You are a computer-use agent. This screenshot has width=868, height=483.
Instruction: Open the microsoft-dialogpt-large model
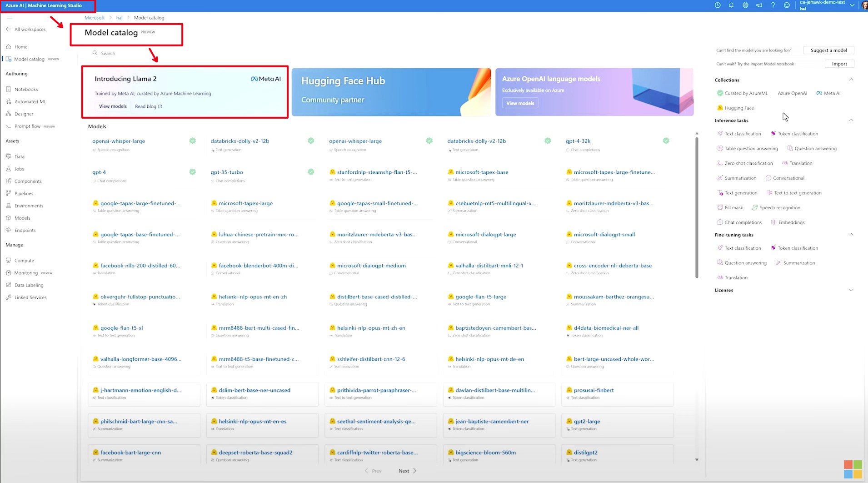(485, 235)
